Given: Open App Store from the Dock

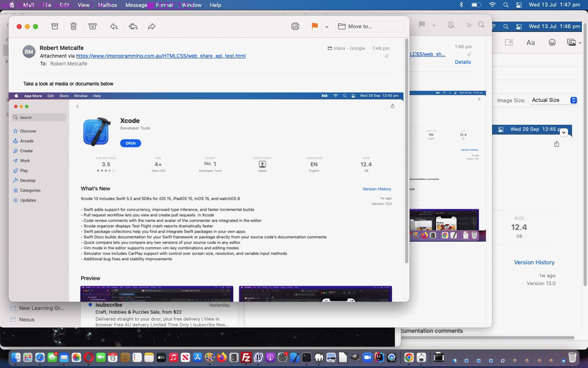Looking at the screenshot, I should pos(198,357).
